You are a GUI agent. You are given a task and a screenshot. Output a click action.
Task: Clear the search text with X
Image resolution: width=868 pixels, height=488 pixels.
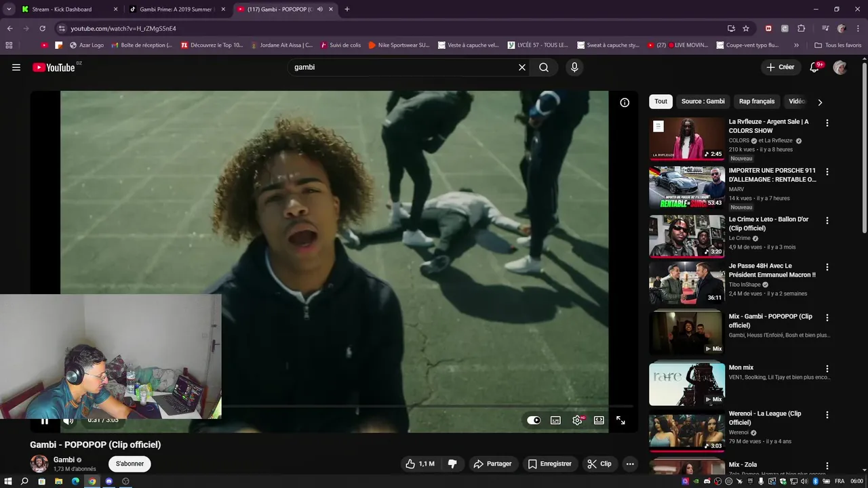pos(522,67)
